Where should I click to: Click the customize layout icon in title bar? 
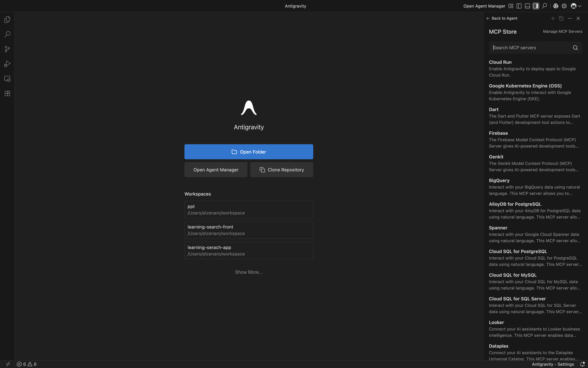click(x=511, y=6)
